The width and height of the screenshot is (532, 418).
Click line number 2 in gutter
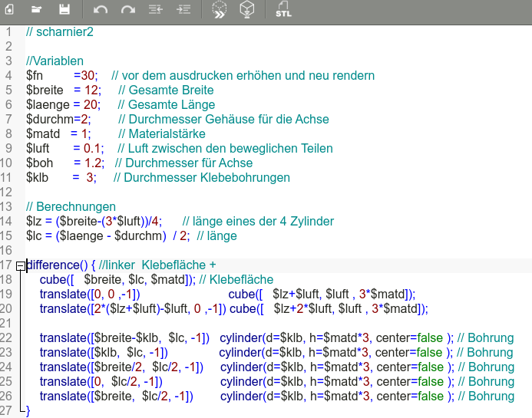8,47
